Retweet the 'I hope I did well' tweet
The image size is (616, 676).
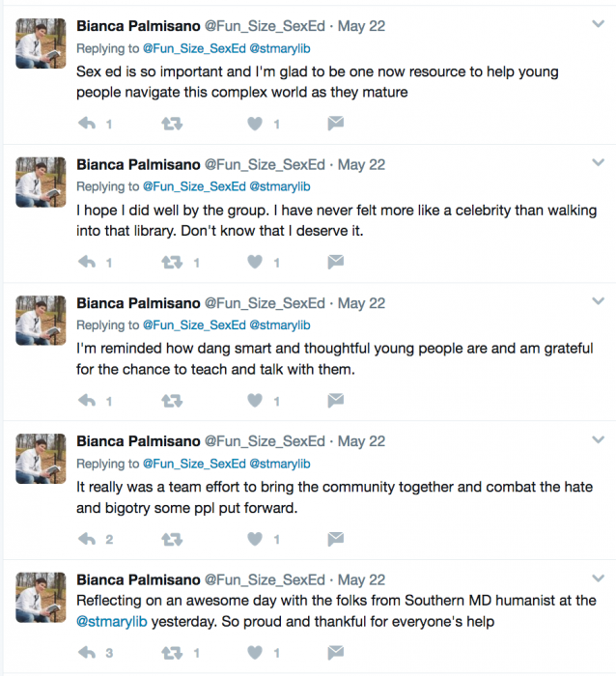(171, 262)
